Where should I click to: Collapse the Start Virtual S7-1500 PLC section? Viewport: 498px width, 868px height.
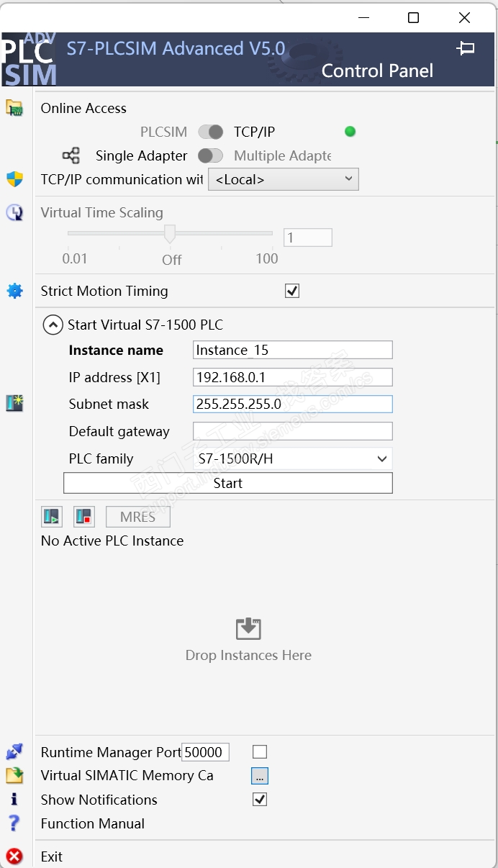tap(53, 325)
